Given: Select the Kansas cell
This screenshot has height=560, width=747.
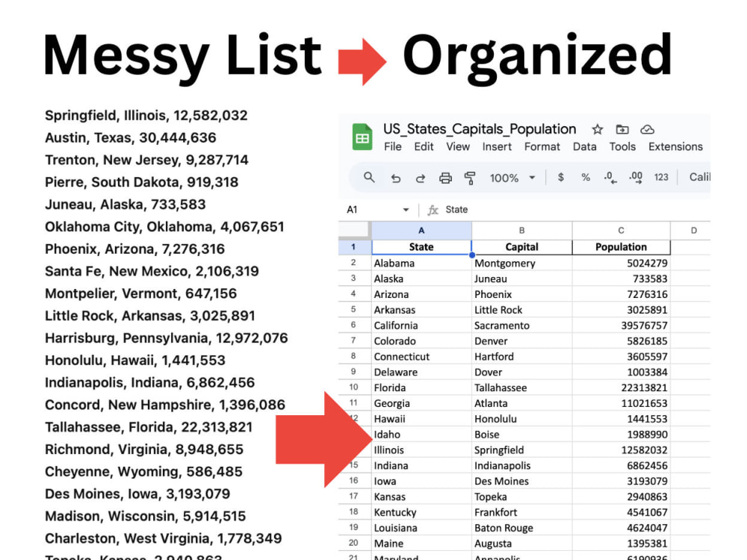Looking at the screenshot, I should [421, 497].
